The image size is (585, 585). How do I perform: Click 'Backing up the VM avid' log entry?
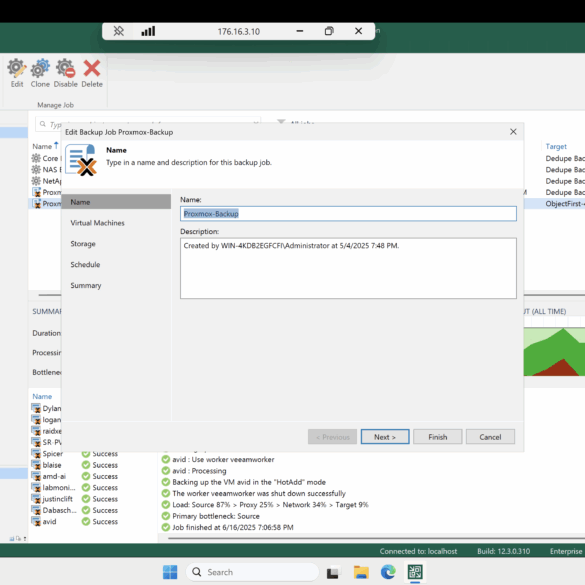pyautogui.click(x=249, y=482)
